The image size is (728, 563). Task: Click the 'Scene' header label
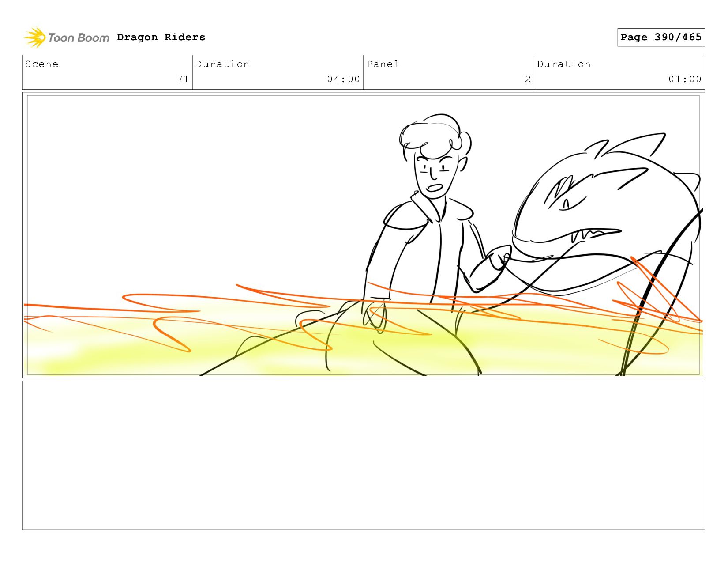[x=42, y=64]
